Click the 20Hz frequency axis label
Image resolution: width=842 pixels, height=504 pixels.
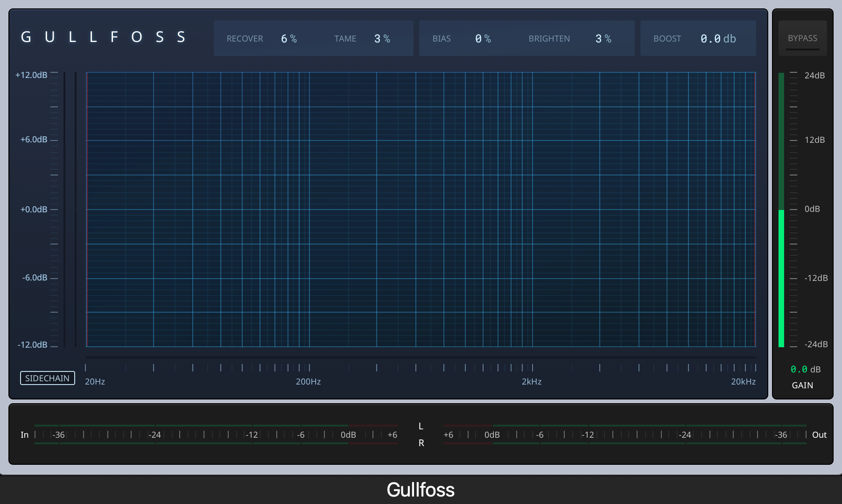pyautogui.click(x=95, y=382)
